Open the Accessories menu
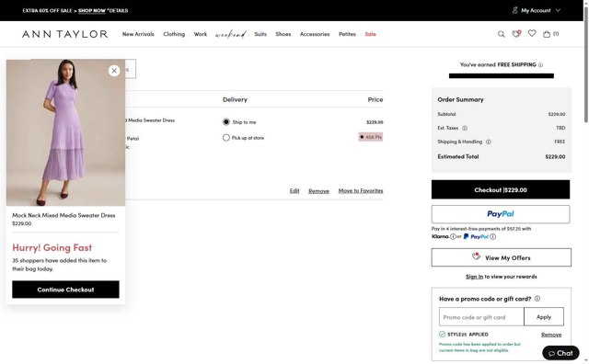This screenshot has width=589, height=364. click(x=315, y=34)
